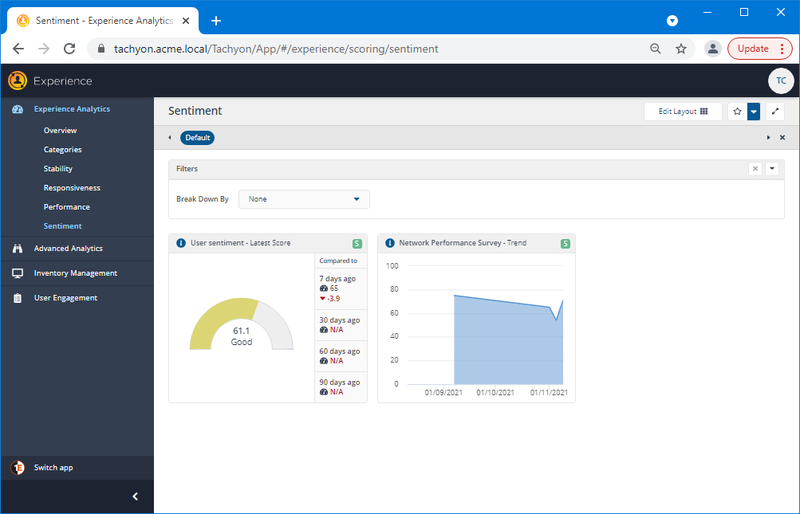The height and width of the screenshot is (514, 800).
Task: Click the Advanced Analytics binoculars icon
Action: pos(17,249)
